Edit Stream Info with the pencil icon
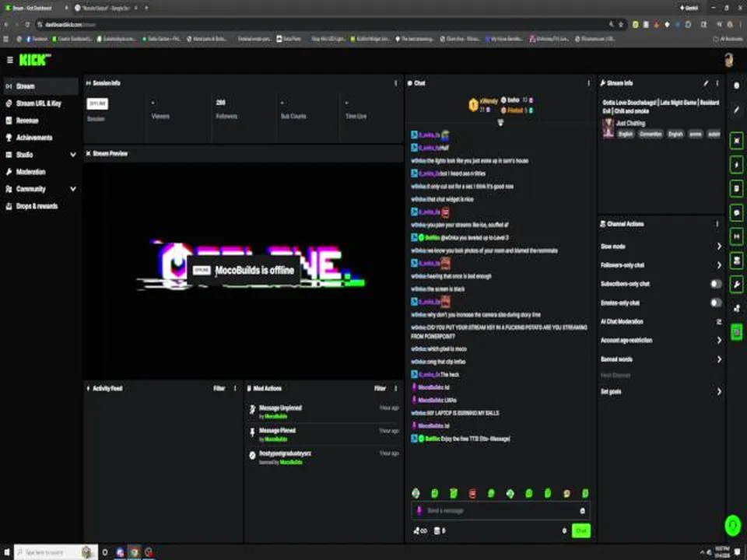Image resolution: width=747 pixels, height=560 pixels. click(706, 83)
